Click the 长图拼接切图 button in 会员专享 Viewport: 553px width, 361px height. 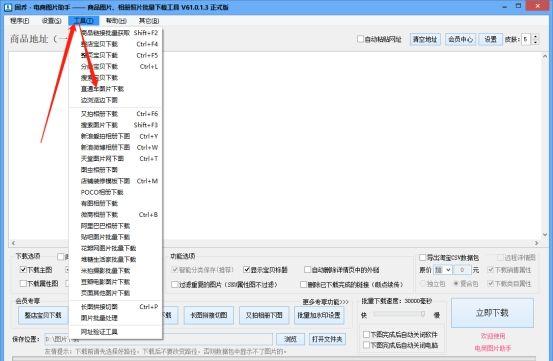209,315
